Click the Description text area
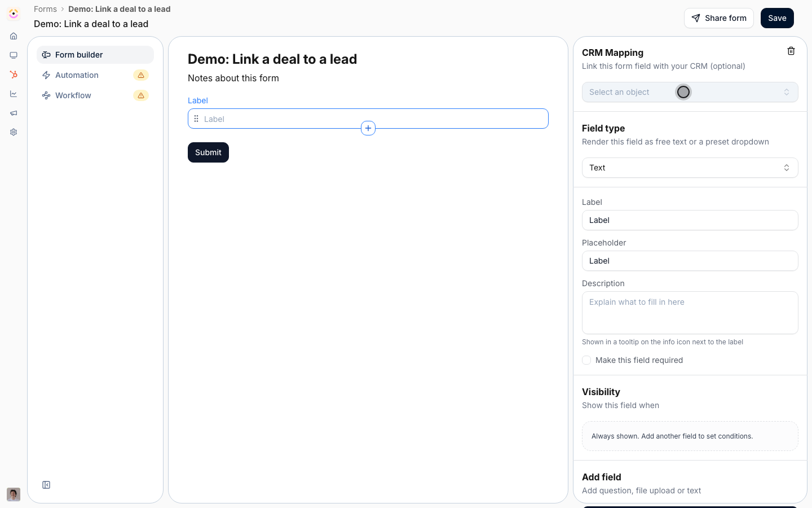812x508 pixels. (x=690, y=313)
